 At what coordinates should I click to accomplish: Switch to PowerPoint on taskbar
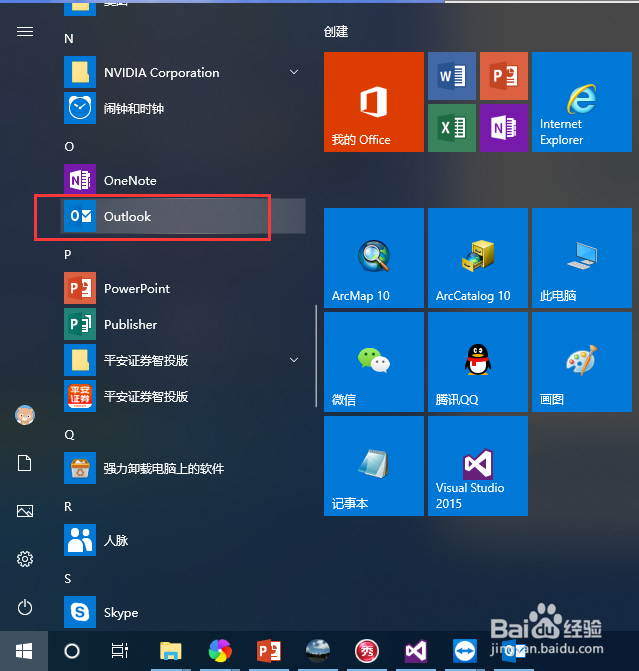(x=269, y=651)
